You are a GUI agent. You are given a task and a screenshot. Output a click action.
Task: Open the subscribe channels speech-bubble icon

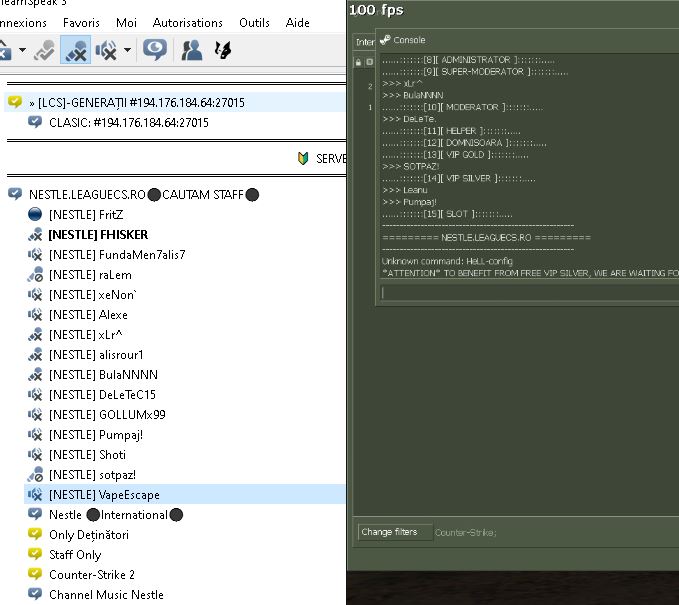155,50
